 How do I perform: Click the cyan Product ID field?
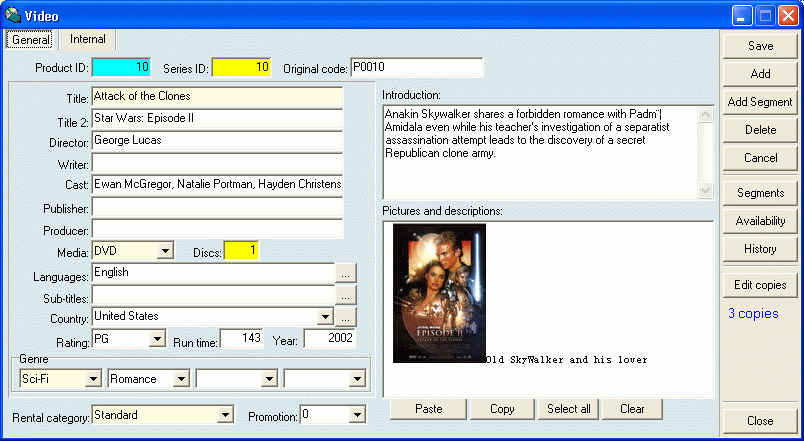[121, 67]
